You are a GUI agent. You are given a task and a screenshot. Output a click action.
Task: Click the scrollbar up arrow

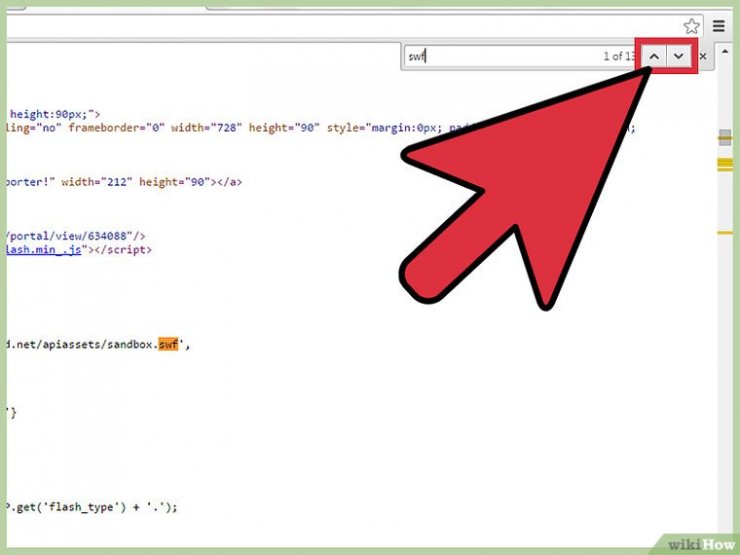pos(725,51)
